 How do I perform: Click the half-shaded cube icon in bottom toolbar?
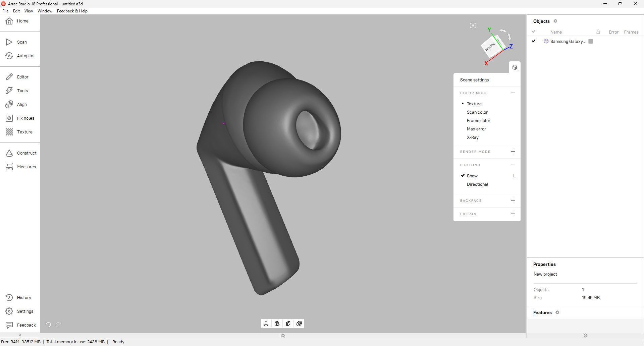[288, 324]
